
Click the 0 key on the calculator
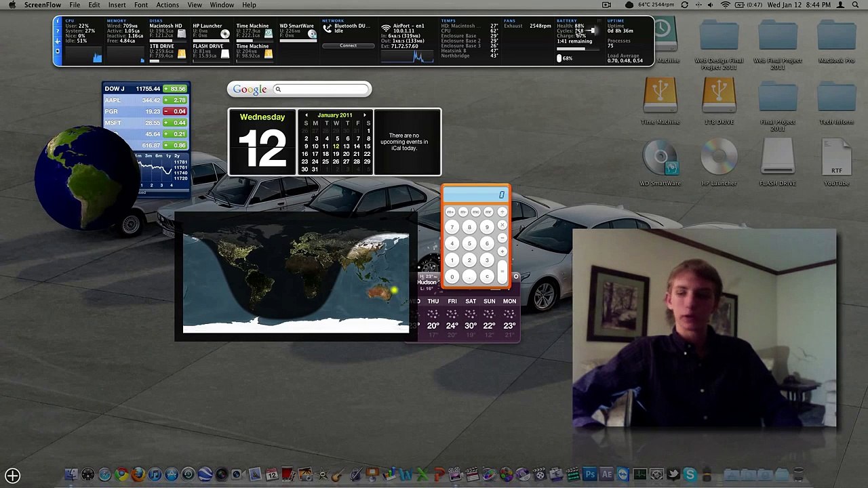click(452, 277)
